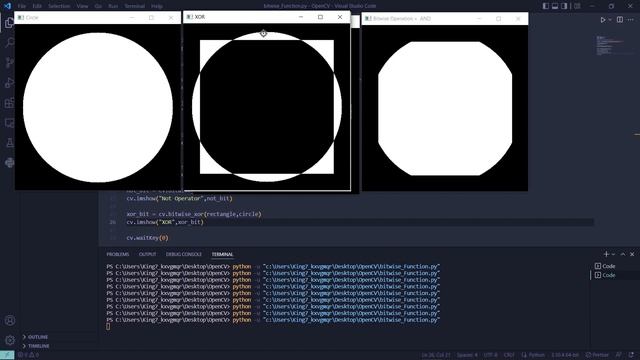Image resolution: width=640 pixels, height=360 pixels.
Task: Close the terminal panel
Action: point(632,254)
